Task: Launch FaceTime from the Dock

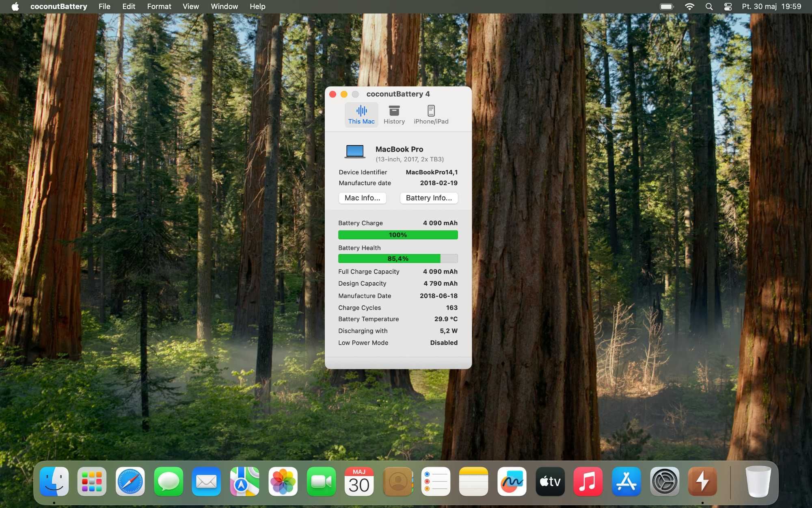Action: (321, 482)
